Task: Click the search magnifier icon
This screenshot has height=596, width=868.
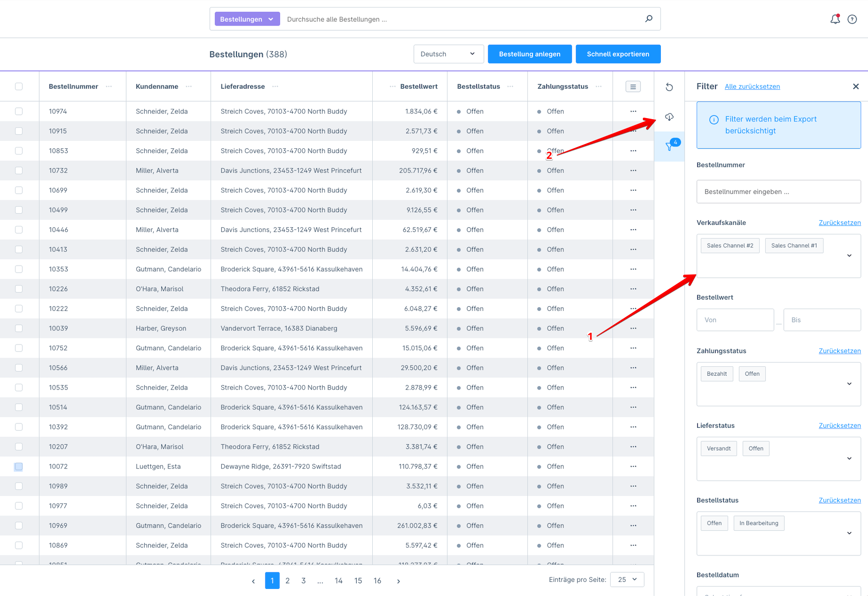Action: 649,19
